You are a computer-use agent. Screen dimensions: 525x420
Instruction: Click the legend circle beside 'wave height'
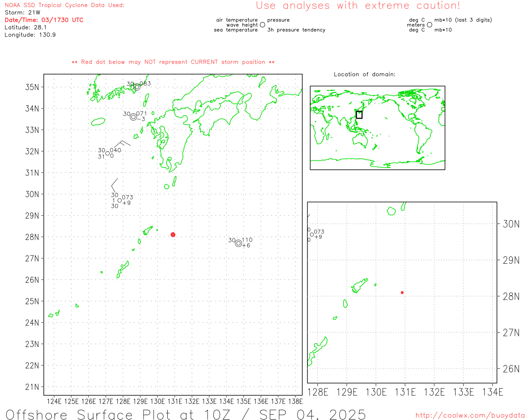[x=262, y=25]
